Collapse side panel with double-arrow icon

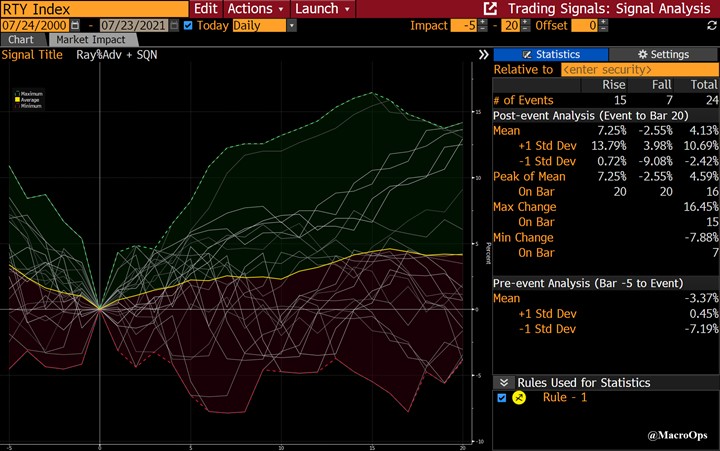point(484,54)
